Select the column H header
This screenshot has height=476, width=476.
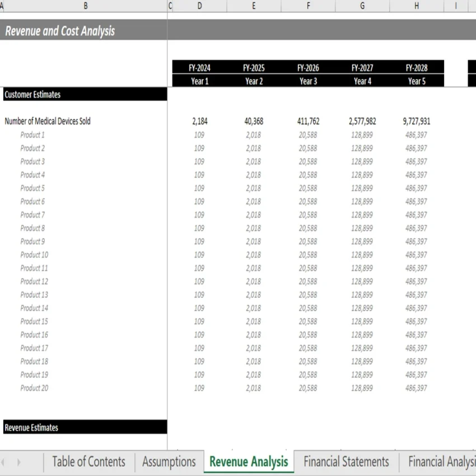click(x=416, y=6)
